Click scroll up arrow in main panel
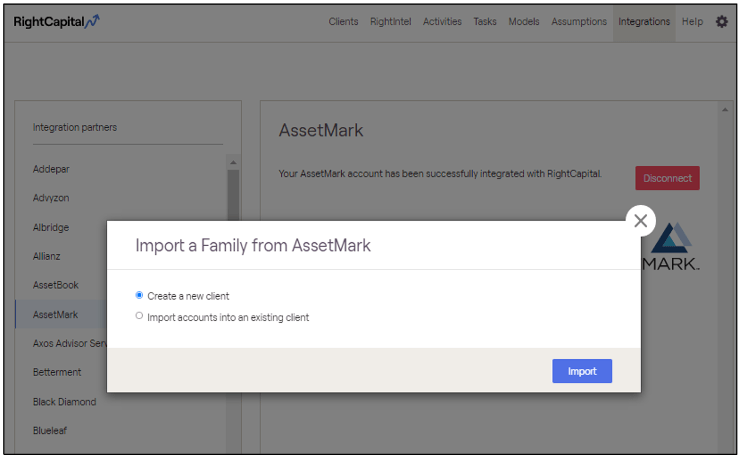738x460 pixels. [725, 109]
